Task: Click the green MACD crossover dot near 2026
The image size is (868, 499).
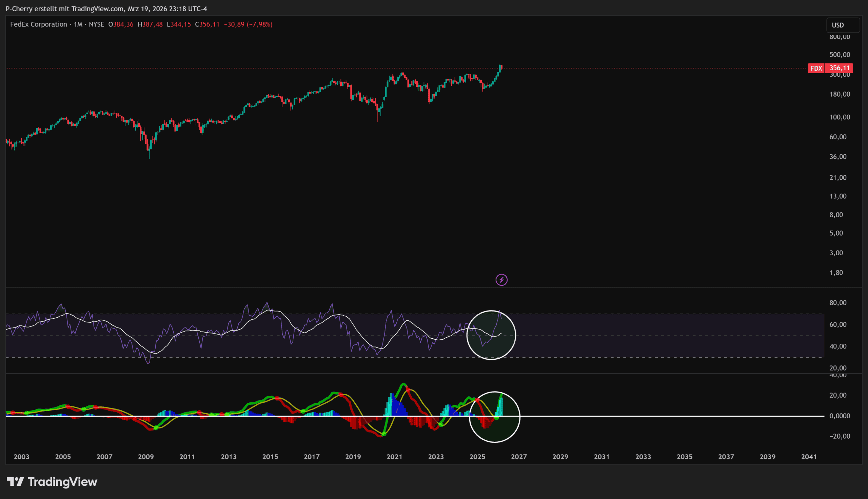Action: (496, 418)
